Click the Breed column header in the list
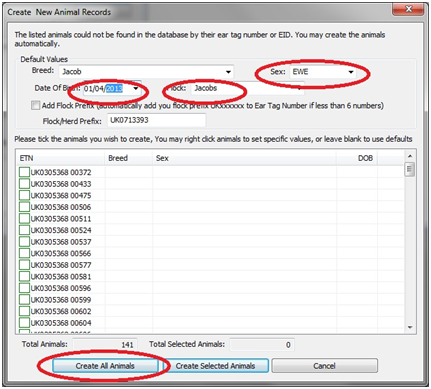 [x=129, y=158]
